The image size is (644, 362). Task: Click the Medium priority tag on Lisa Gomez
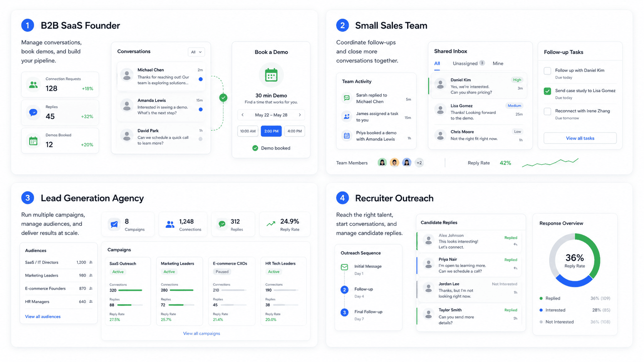coord(514,106)
